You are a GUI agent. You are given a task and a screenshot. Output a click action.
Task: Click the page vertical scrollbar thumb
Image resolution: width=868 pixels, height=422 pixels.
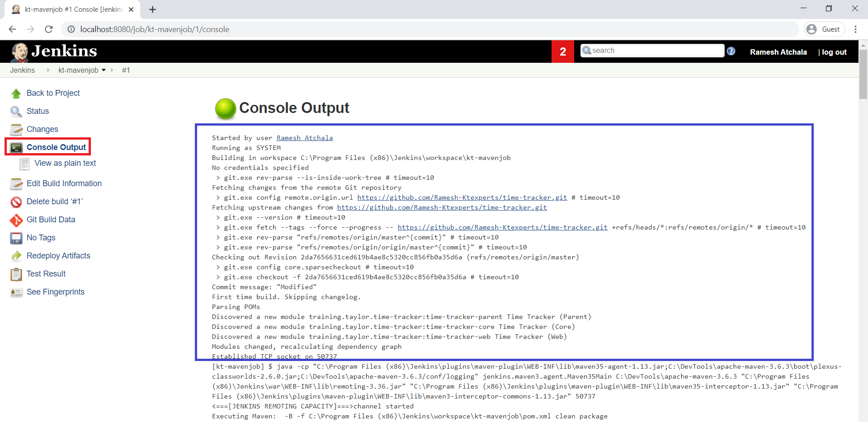(x=863, y=75)
